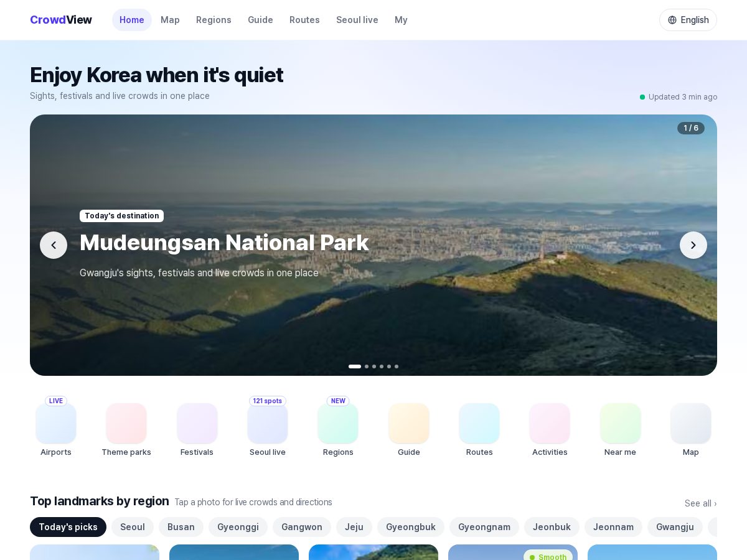
Task: Open Seoul live in top navigation
Action: click(357, 20)
